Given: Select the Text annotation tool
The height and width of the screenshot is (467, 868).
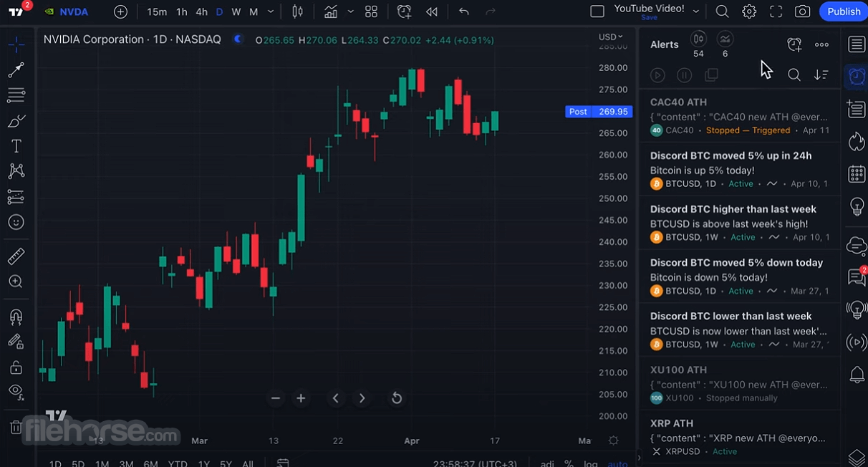Looking at the screenshot, I should pos(16,146).
